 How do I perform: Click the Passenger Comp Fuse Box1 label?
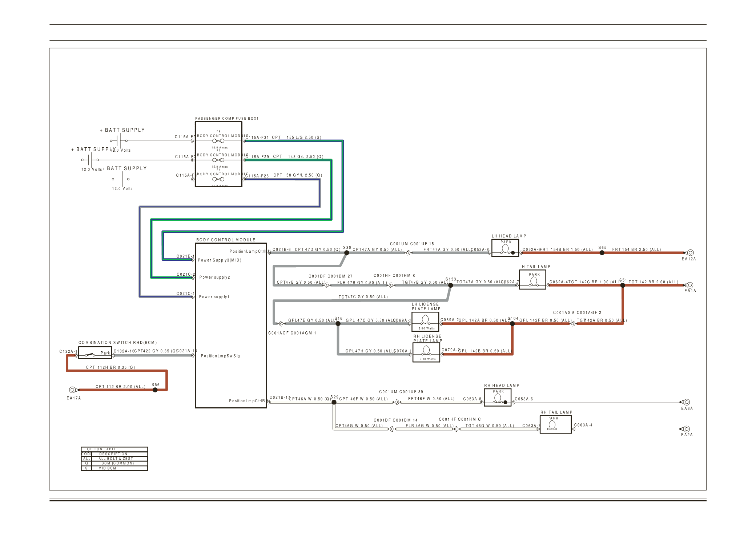[x=226, y=119]
